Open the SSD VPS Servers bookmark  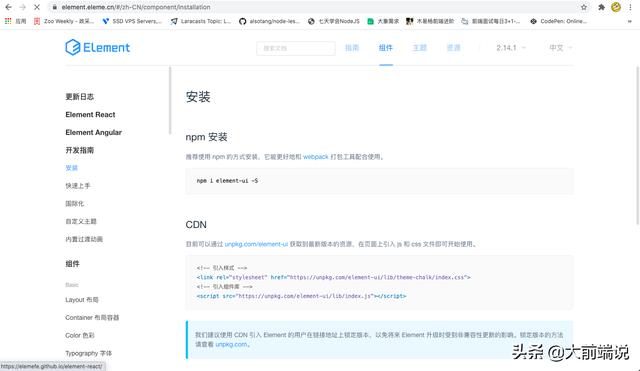pos(132,21)
